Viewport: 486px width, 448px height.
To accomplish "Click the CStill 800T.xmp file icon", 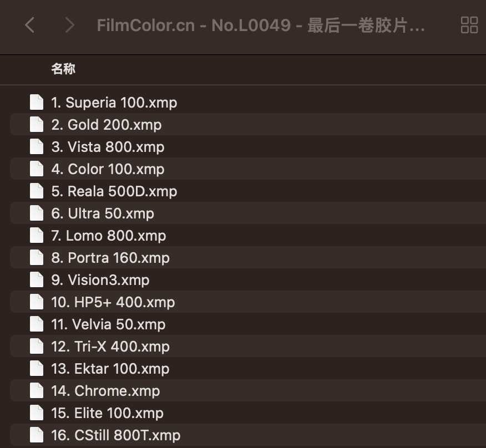I will click(x=37, y=435).
